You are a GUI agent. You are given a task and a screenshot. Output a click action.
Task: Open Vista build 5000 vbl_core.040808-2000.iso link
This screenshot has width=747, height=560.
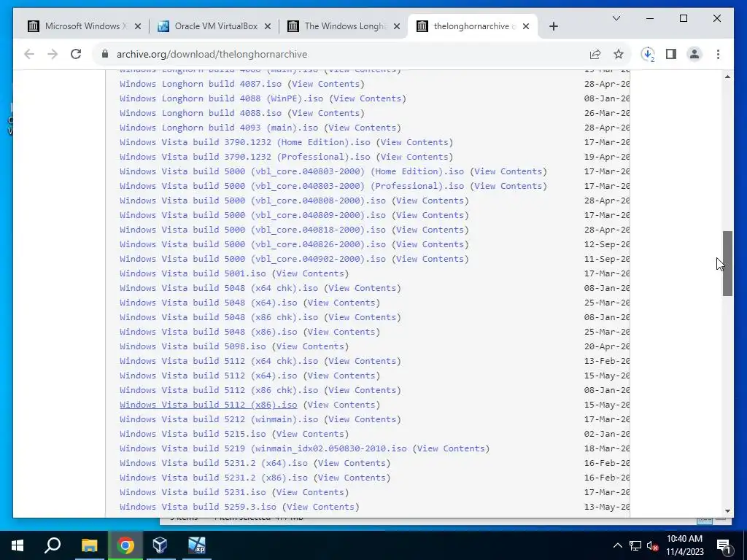pos(252,201)
